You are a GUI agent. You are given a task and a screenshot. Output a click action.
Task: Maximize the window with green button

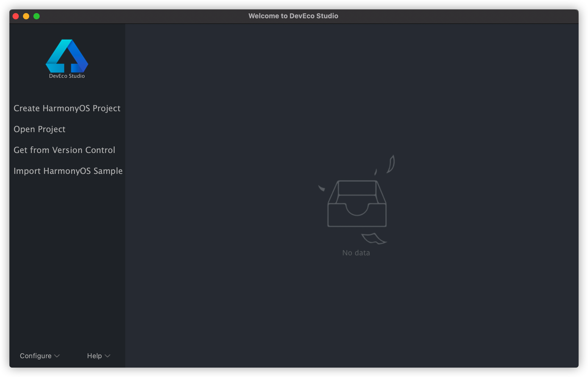coord(37,16)
